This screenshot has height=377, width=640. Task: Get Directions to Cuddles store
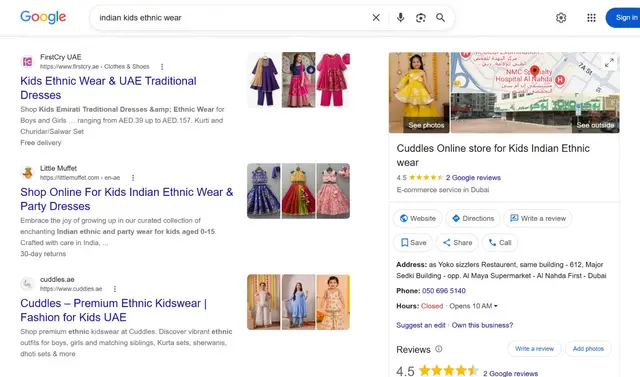pyautogui.click(x=473, y=218)
